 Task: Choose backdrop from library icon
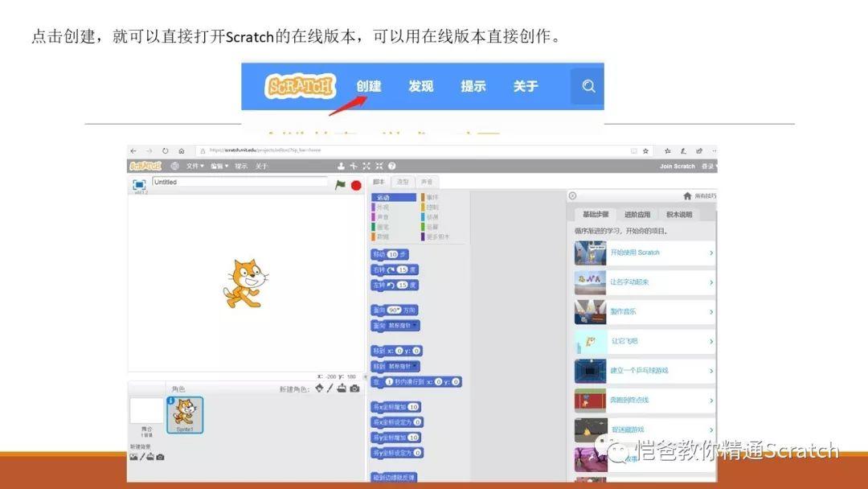[133, 457]
